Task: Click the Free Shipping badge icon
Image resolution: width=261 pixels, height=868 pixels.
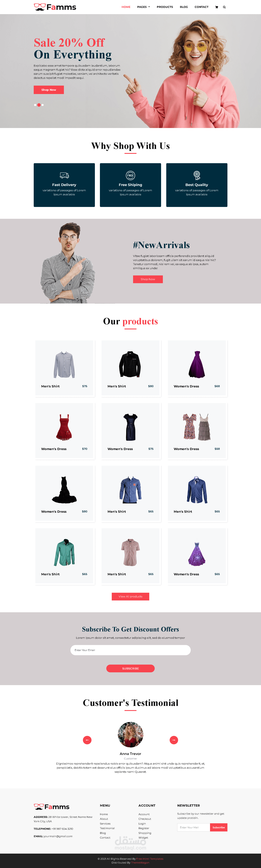Action: 130,175
